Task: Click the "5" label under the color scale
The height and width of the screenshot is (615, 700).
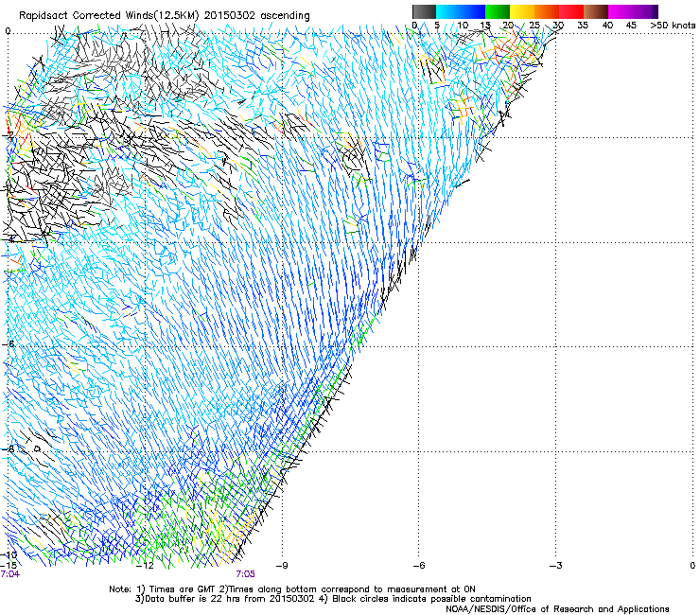Action: click(x=437, y=25)
